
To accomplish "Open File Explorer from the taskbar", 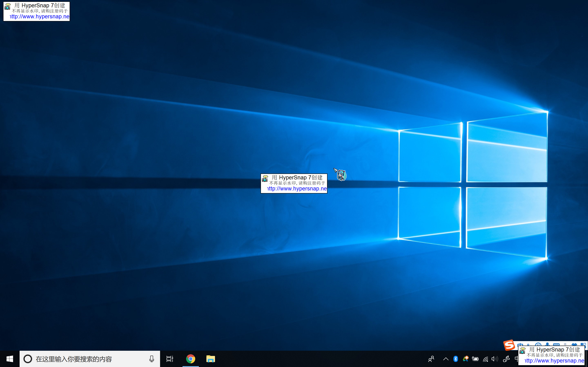I will click(x=211, y=359).
